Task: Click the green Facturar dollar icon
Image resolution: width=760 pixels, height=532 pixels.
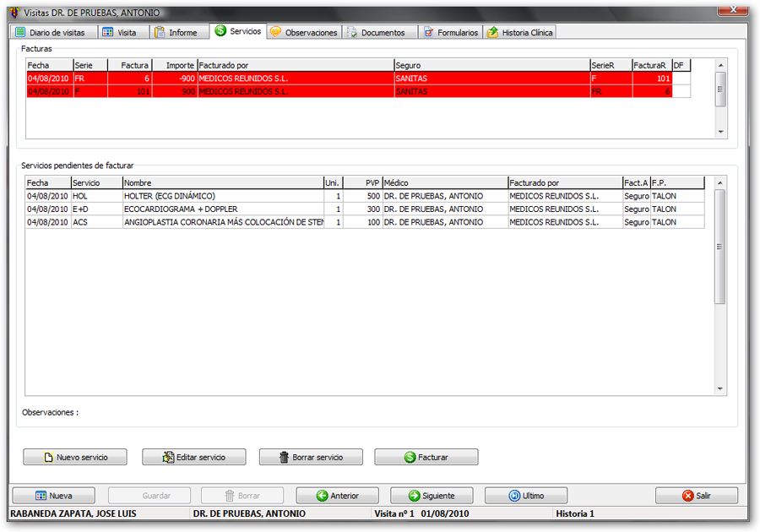Action: pos(410,457)
